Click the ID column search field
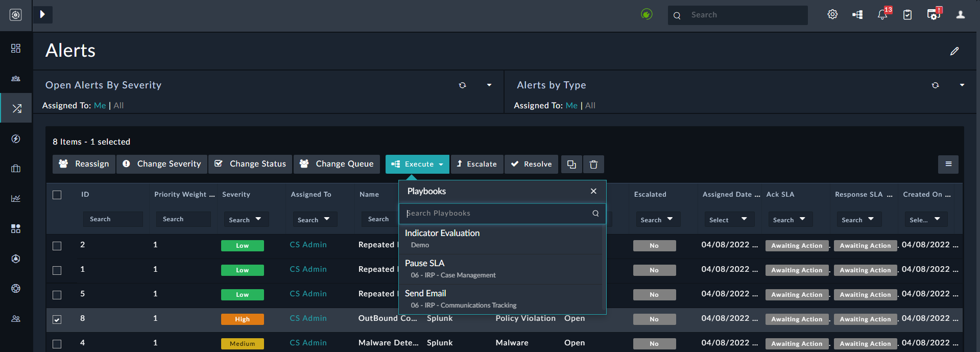The width and height of the screenshot is (980, 352). [x=113, y=219]
